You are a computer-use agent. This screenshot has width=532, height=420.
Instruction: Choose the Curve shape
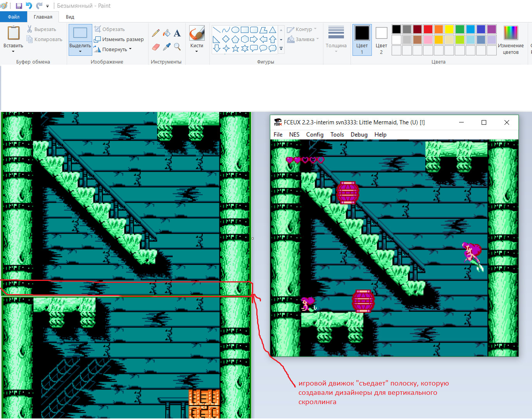click(226, 30)
